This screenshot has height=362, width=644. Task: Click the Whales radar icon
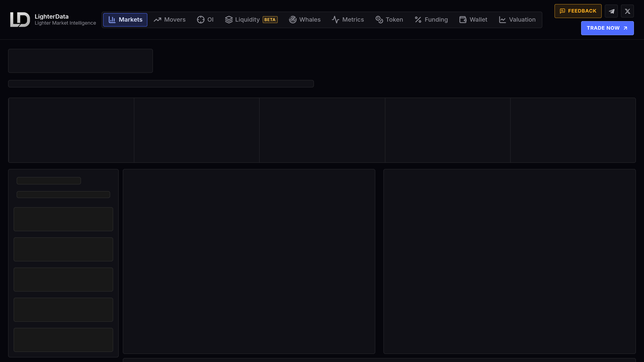pyautogui.click(x=293, y=20)
